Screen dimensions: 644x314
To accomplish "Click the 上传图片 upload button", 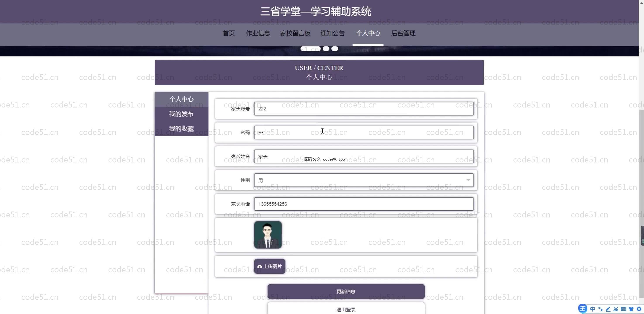I will tap(270, 266).
